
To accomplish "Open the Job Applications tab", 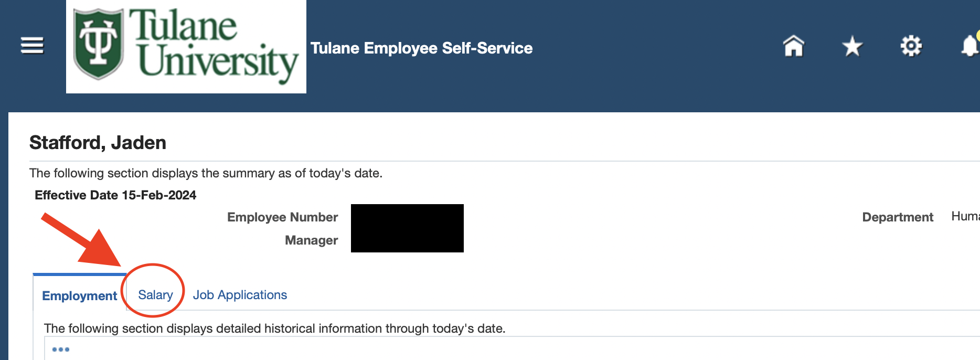I will [x=240, y=295].
